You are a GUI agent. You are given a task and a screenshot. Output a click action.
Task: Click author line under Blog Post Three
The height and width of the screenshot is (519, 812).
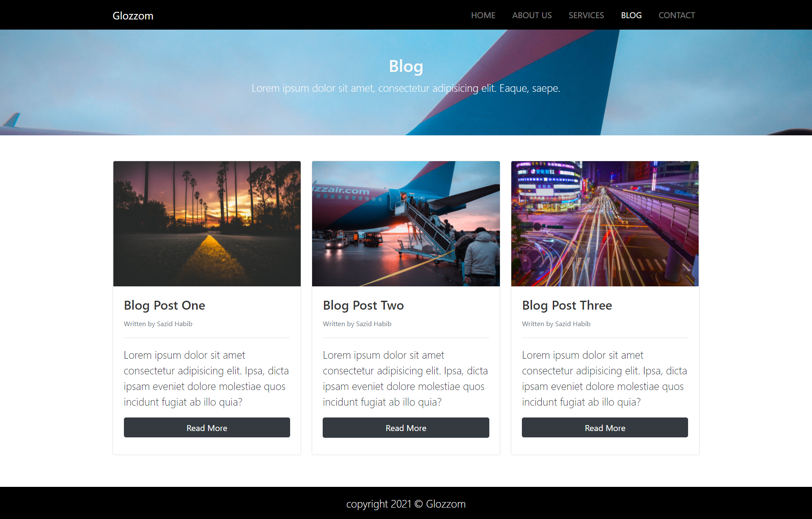[556, 324]
